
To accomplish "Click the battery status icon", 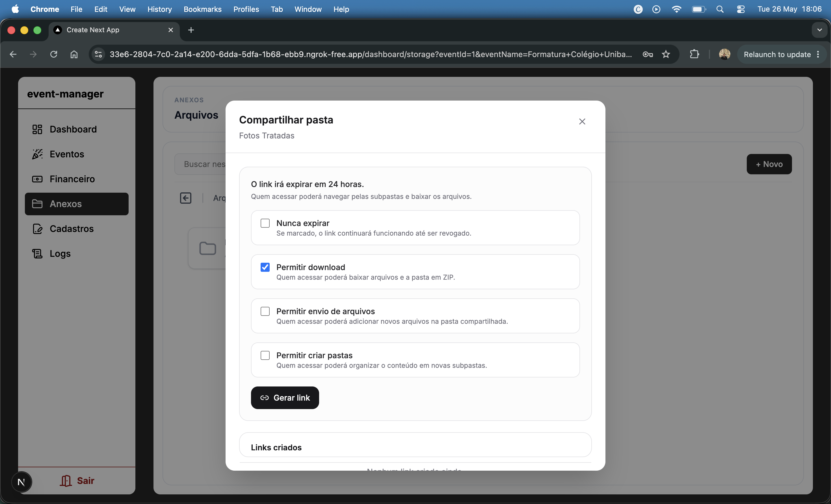I will pyautogui.click(x=698, y=9).
